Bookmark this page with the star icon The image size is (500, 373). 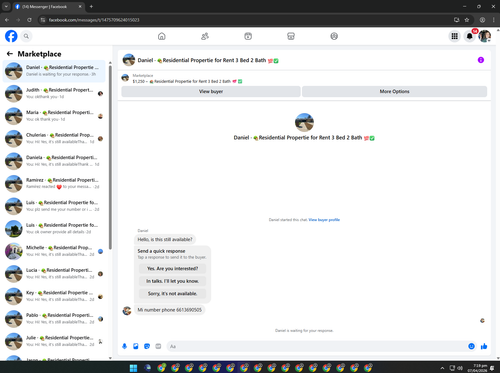point(467,20)
